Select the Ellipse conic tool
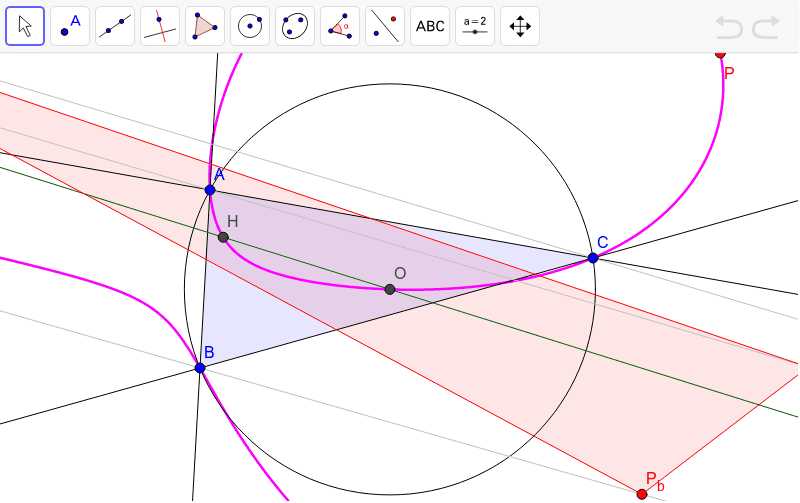 point(295,26)
